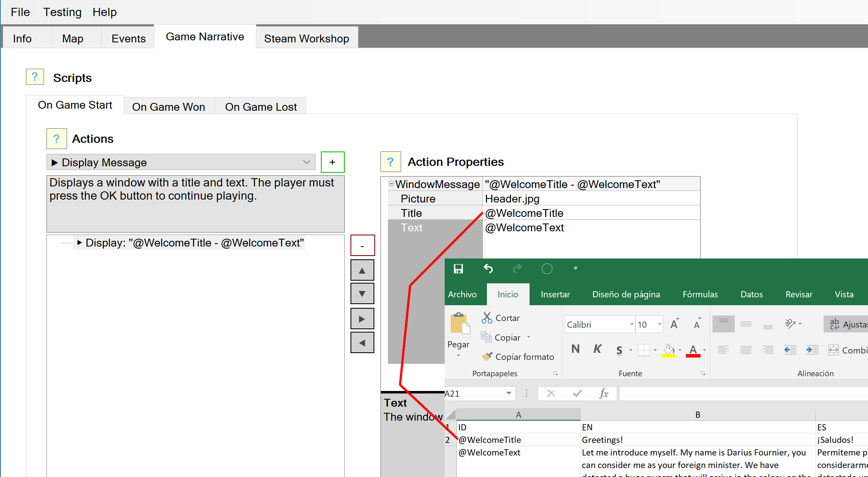
Task: Toggle bold formatting N button
Action: [576, 349]
